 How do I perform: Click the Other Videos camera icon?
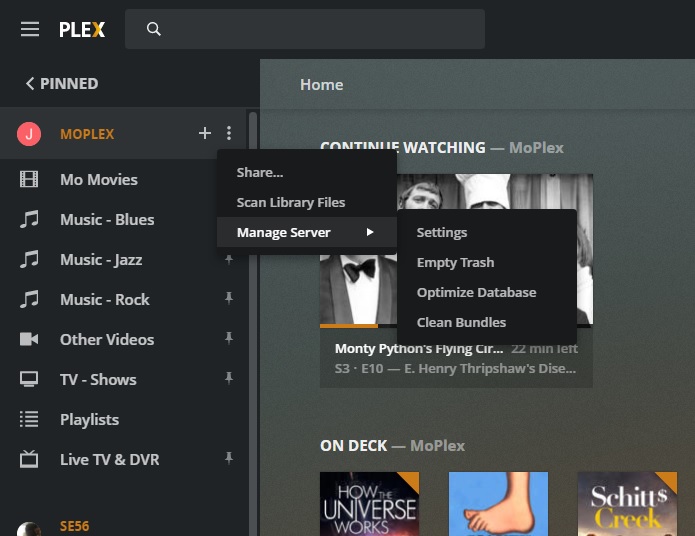(29, 339)
